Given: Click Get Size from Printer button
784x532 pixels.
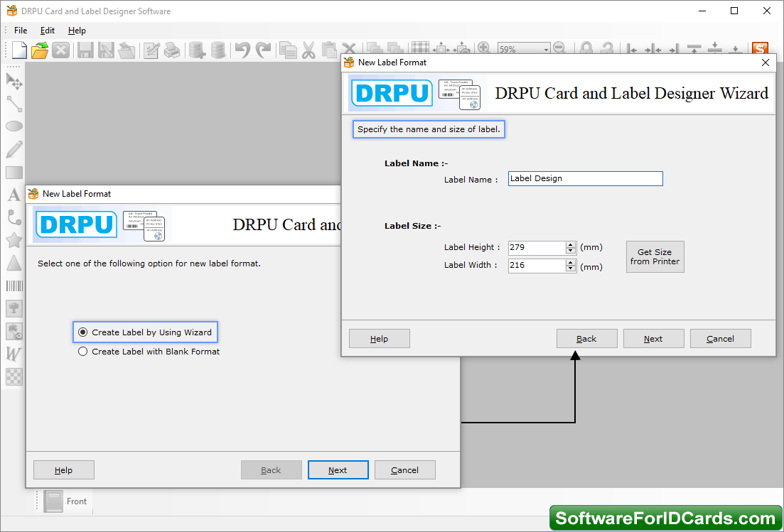Looking at the screenshot, I should coord(655,256).
